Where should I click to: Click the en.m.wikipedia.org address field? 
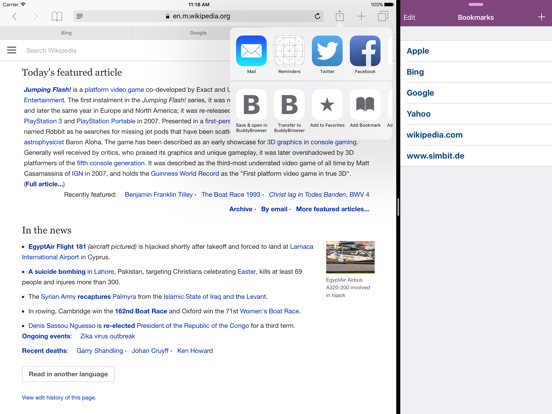[x=199, y=16]
